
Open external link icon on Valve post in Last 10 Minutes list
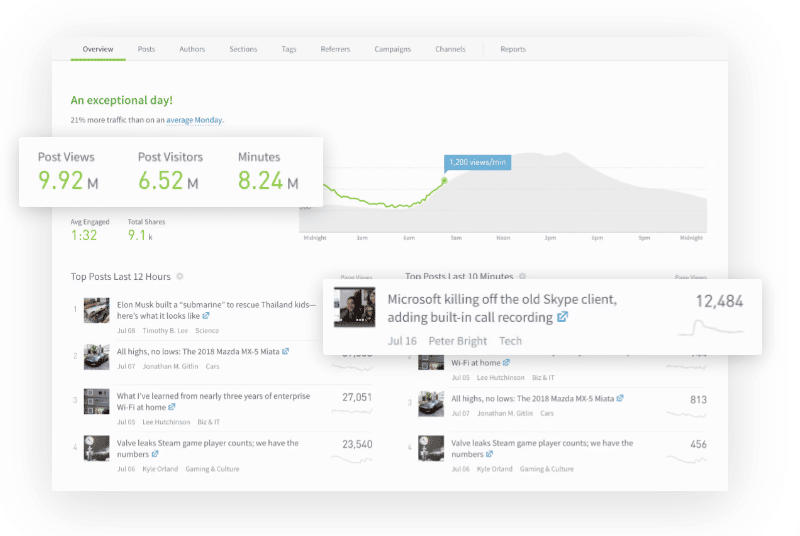[489, 454]
